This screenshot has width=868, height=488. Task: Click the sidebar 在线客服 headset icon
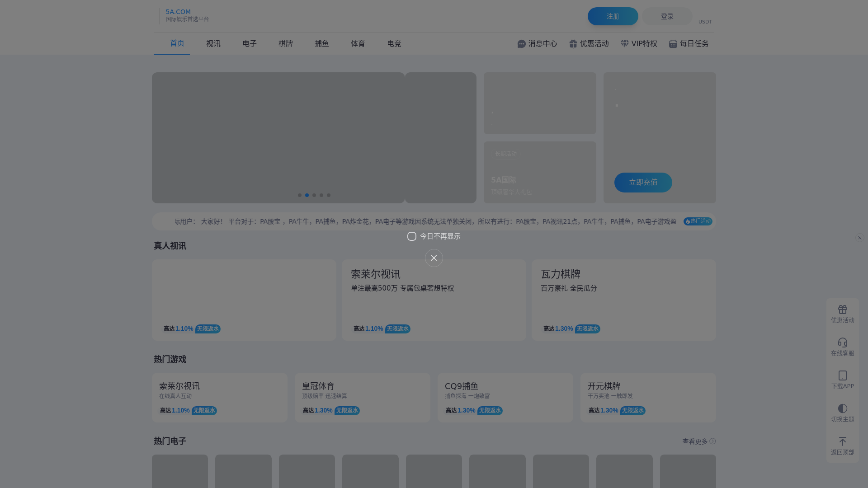pos(842,343)
